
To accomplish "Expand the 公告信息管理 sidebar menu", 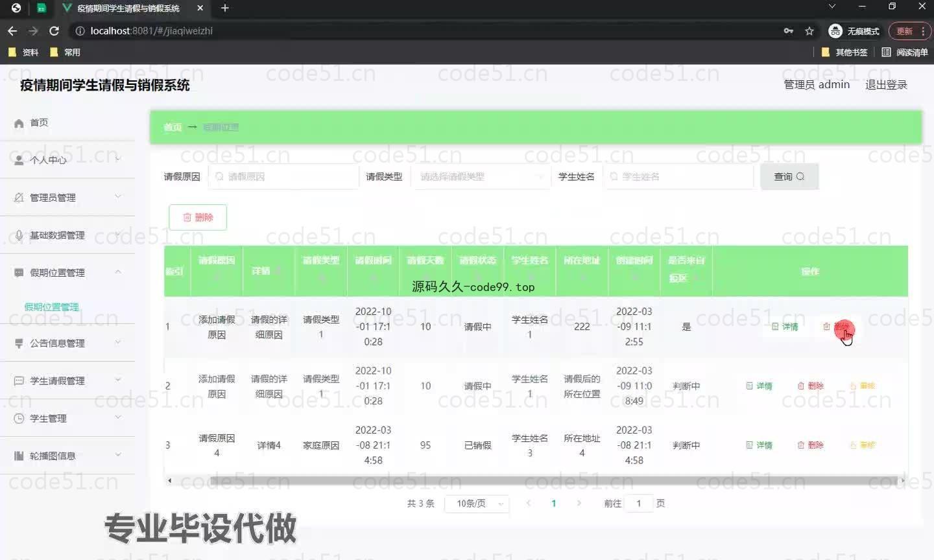I will click(67, 344).
